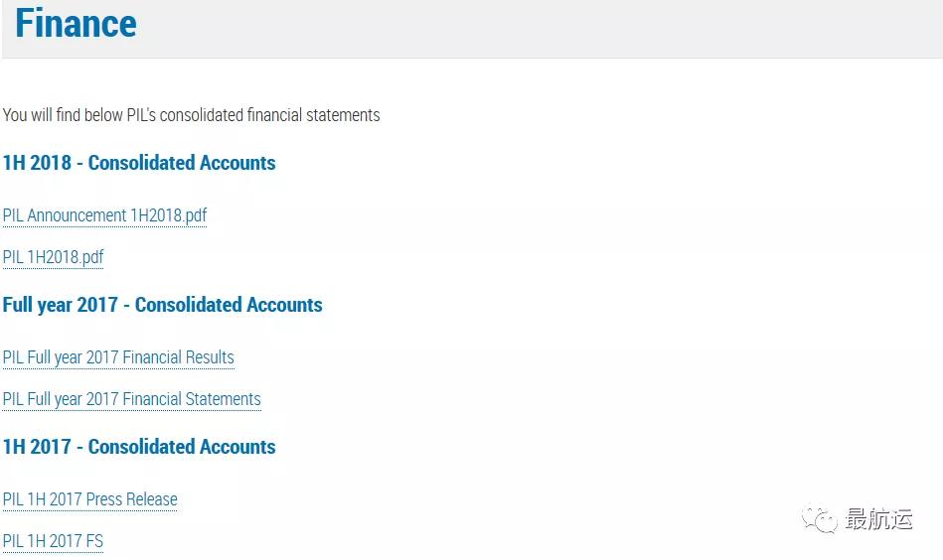Image resolution: width=943 pixels, height=560 pixels.
Task: Select the Full year 2017 - Consolidated Accounts heading
Action: coord(162,305)
